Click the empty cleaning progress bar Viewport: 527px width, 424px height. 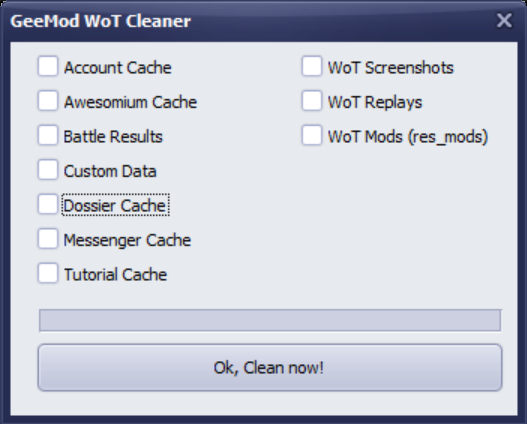click(270, 321)
